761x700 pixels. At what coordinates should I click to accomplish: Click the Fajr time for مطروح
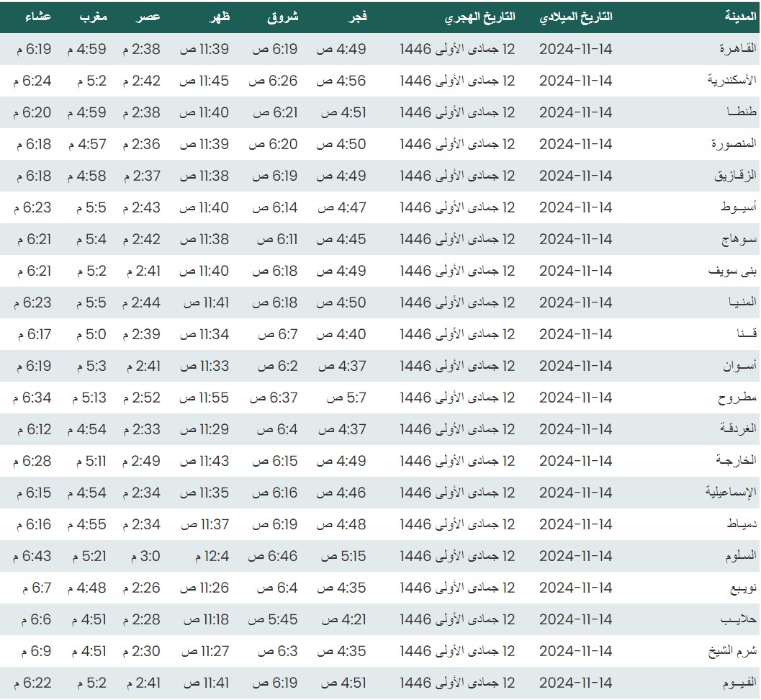coord(346,398)
